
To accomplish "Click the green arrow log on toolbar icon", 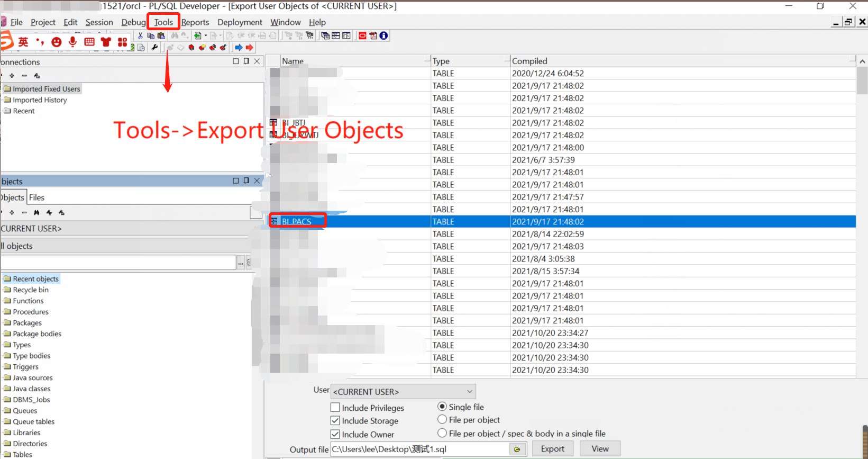I will (197, 35).
